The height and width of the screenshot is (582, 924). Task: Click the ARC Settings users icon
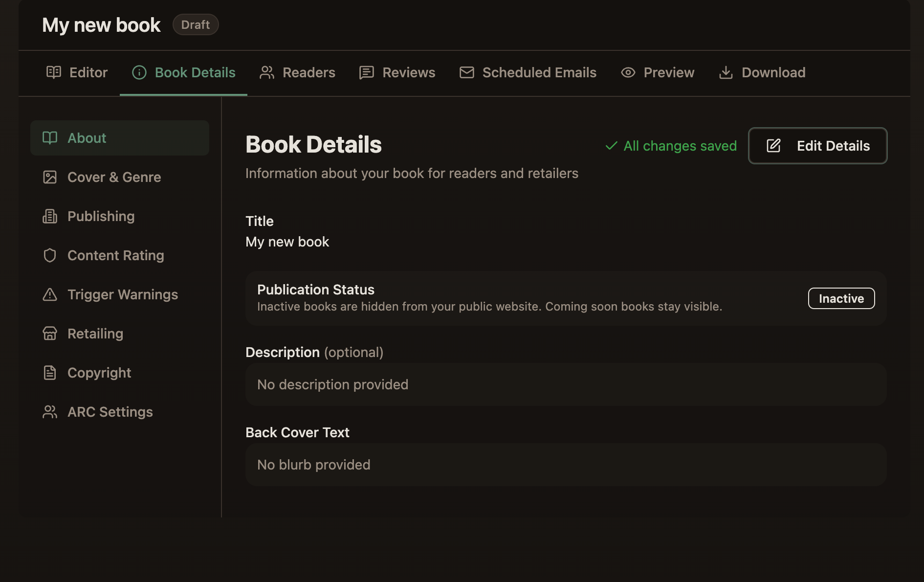(50, 412)
